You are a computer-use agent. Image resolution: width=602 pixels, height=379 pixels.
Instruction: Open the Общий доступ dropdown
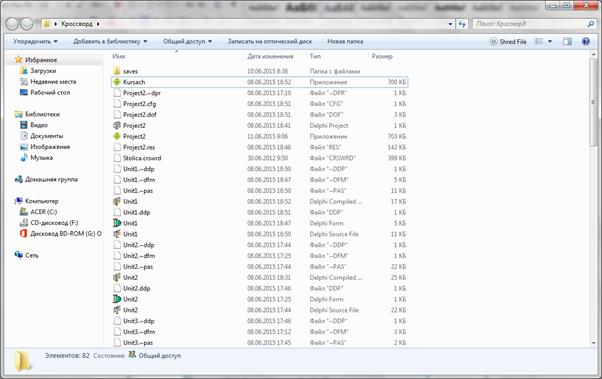(x=187, y=41)
